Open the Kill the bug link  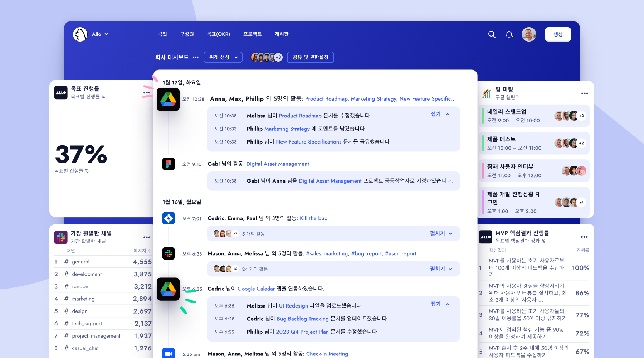[314, 218]
